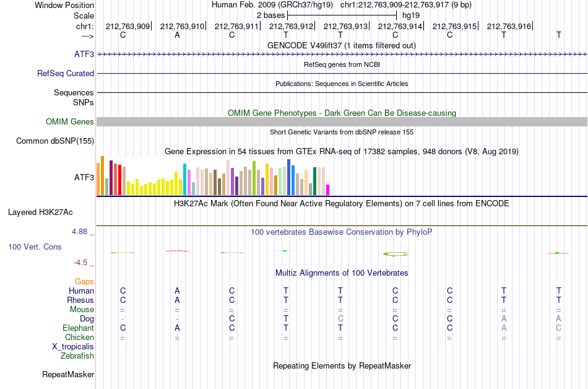Click the Scale bar labeled 2 bases
Viewport: 588px width, 389px height.
click(342, 15)
